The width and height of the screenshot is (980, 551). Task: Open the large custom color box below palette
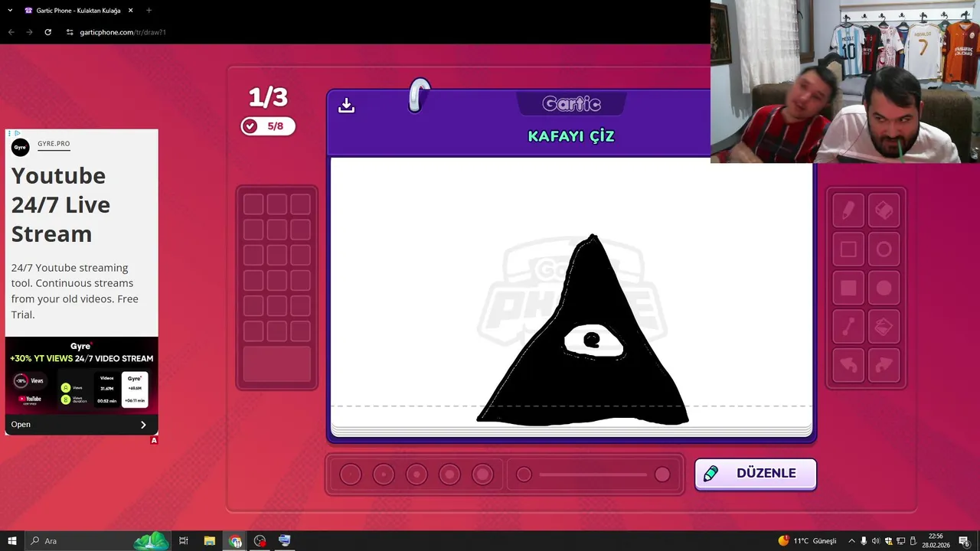click(x=277, y=364)
